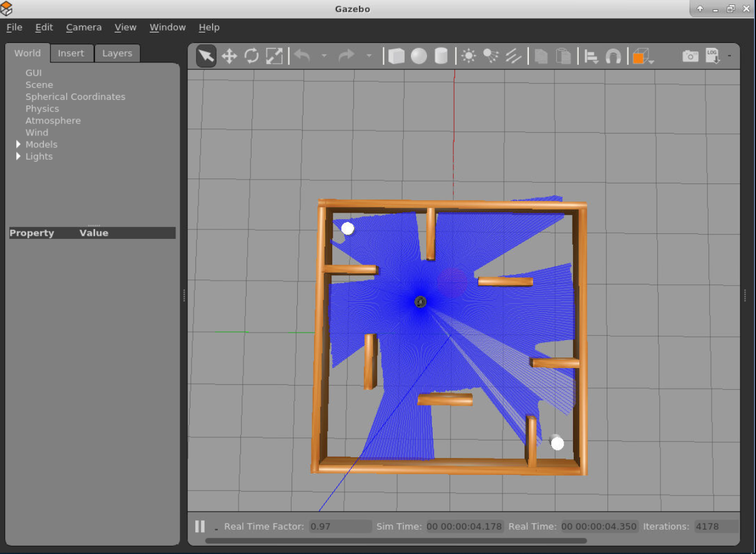Viewport: 756px width, 554px height.
Task: Select the arrow selection mode tool
Action: (x=206, y=56)
